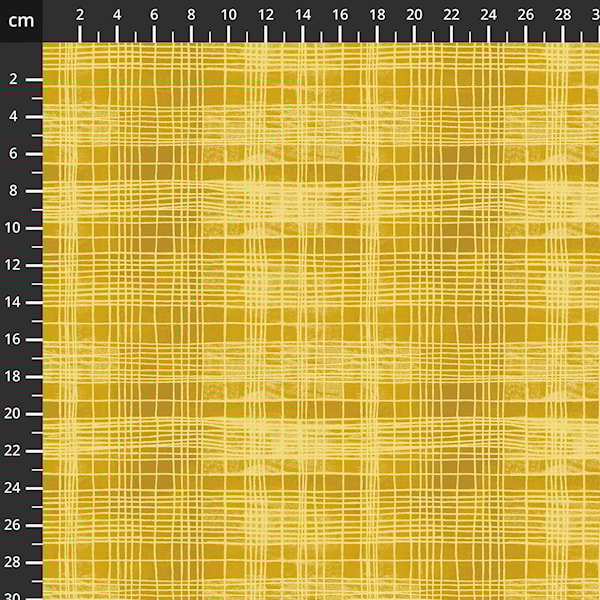Image resolution: width=600 pixels, height=600 pixels.
Task: Click the 22 label on the vertical ruler
Action: [12, 451]
